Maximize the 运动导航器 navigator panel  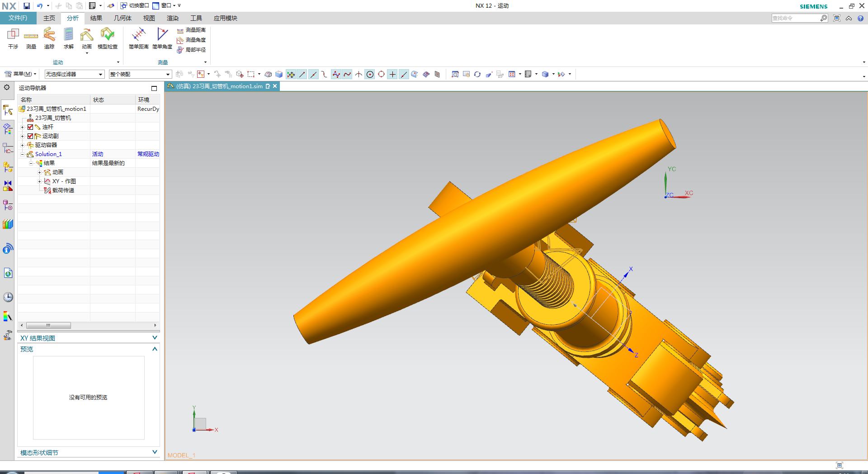[154, 88]
